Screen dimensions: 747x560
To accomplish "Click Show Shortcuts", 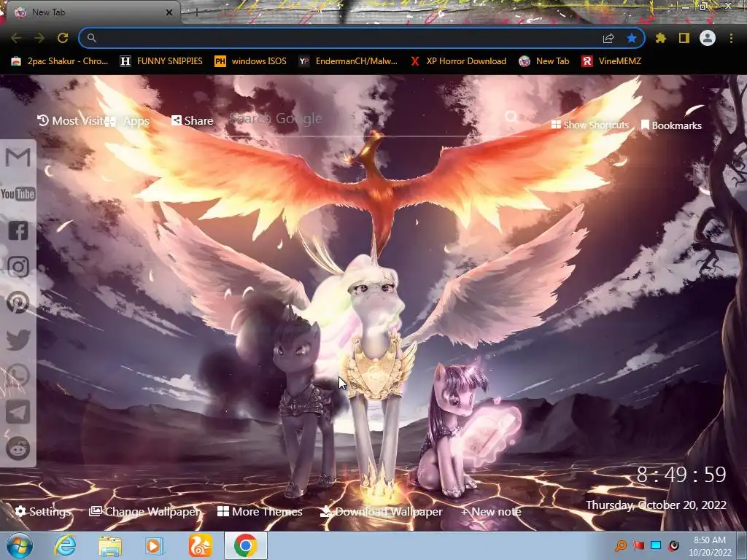I will coord(589,125).
